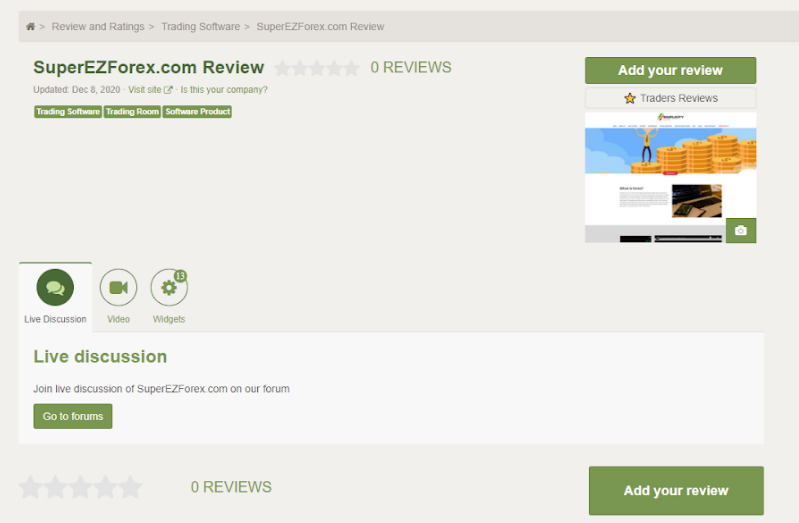Switch to the Video tab label
The image size is (799, 523).
coord(118,319)
